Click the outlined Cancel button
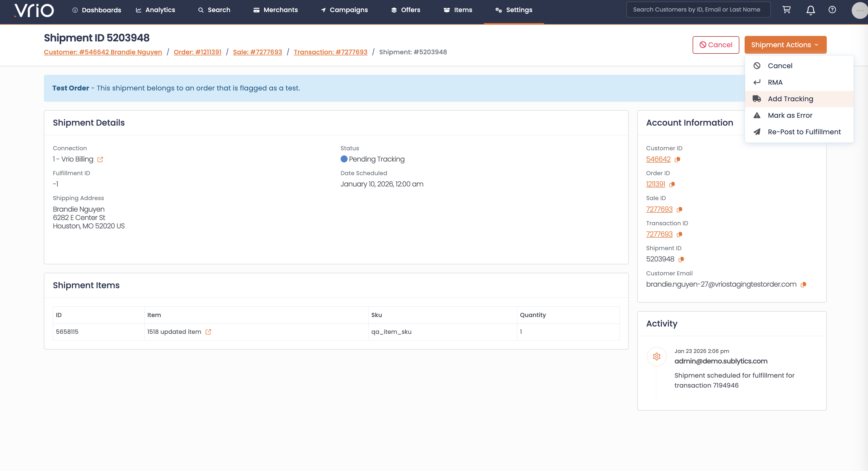Image resolution: width=868 pixels, height=471 pixels. click(716, 45)
